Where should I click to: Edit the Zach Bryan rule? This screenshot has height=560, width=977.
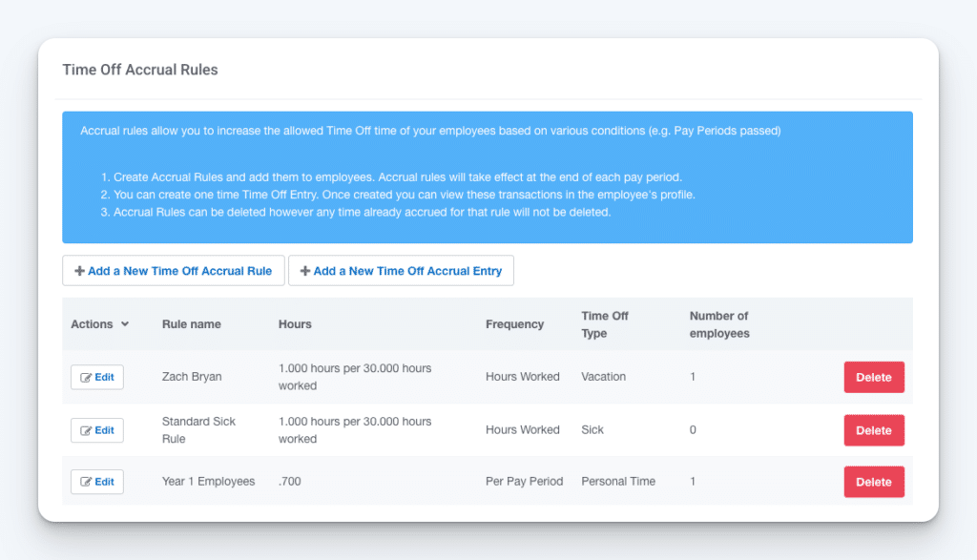click(97, 378)
